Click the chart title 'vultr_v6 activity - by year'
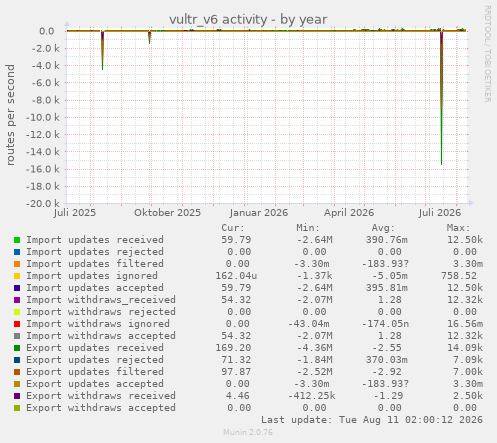The image size is (497, 443). pos(248,19)
